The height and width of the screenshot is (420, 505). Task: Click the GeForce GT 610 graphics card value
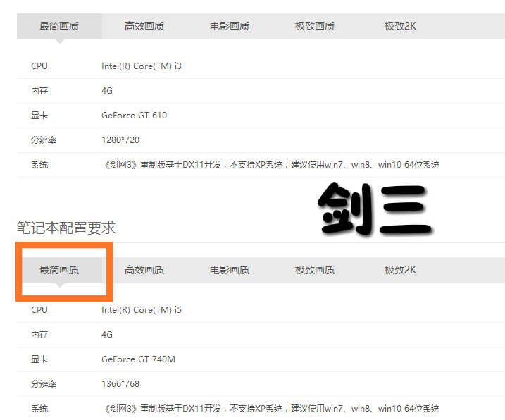[134, 116]
